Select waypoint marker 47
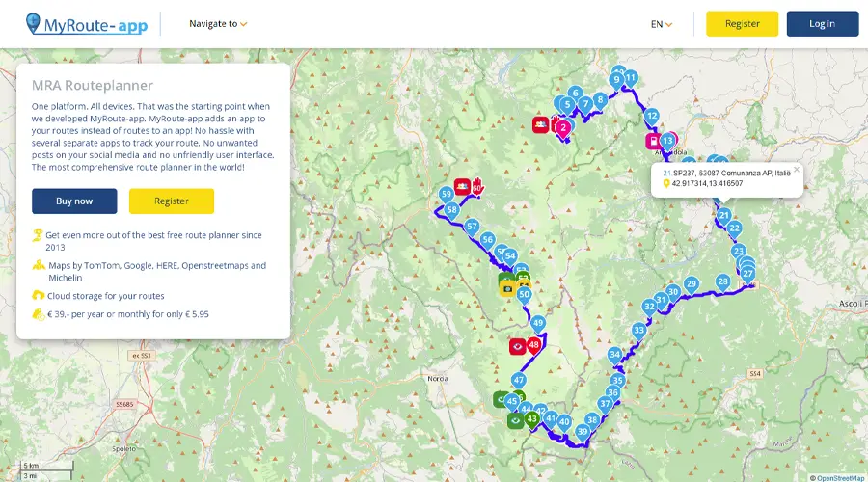Image resolution: width=868 pixels, height=482 pixels. [x=519, y=381]
